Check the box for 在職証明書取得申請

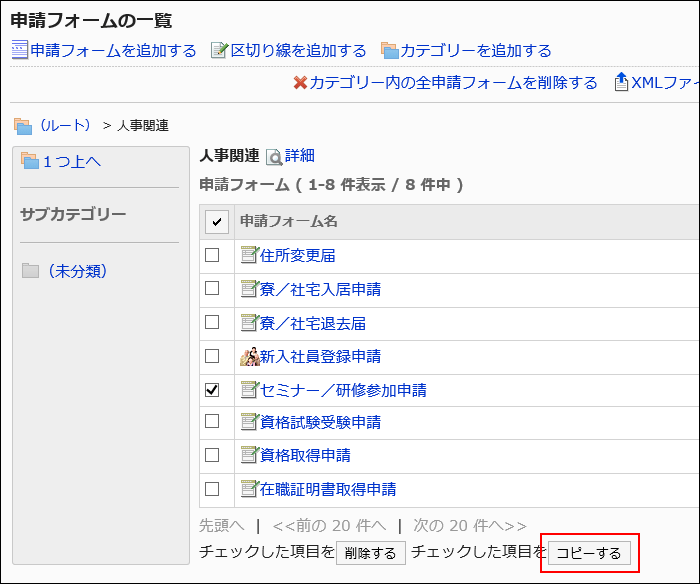coord(212,489)
